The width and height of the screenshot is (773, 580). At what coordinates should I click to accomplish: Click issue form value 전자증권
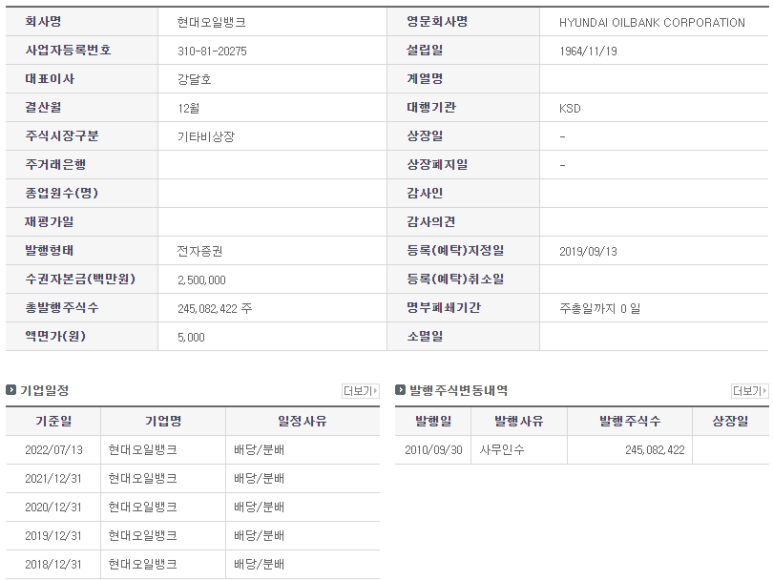point(200,251)
